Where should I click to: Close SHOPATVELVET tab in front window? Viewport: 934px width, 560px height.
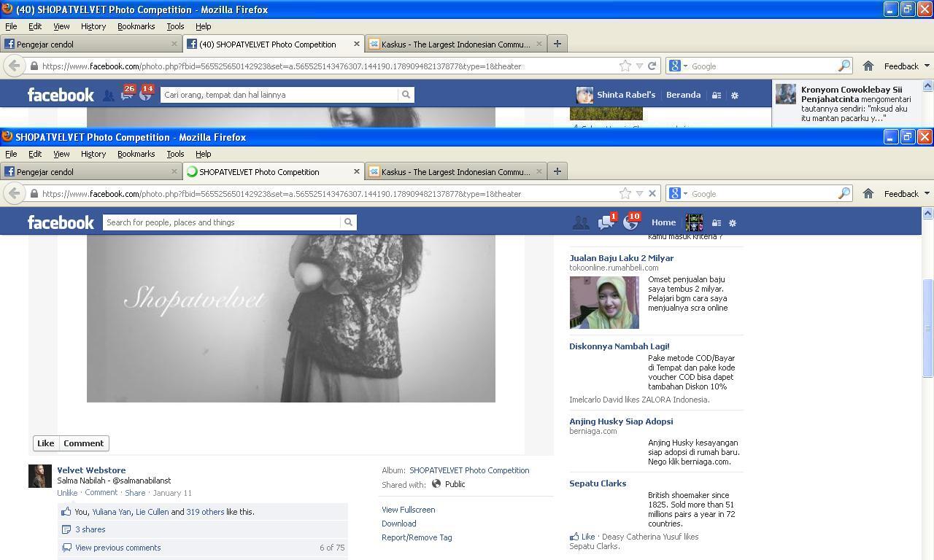pos(357,171)
